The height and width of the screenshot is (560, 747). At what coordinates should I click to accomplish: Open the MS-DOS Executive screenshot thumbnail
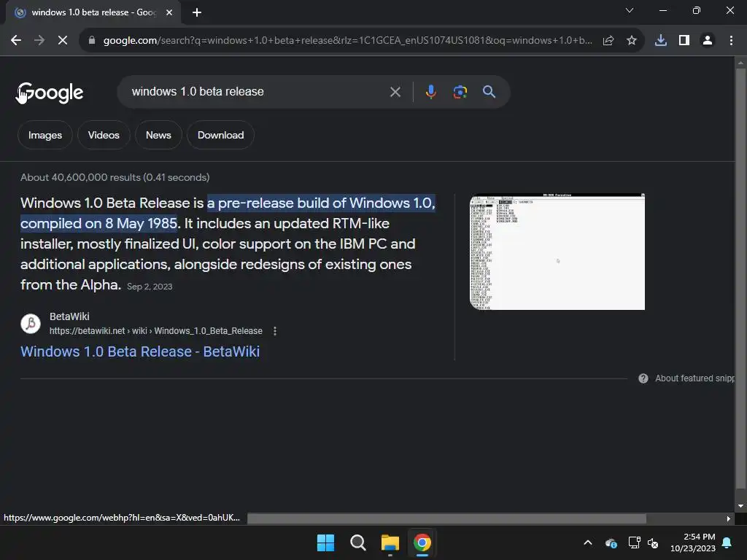(x=557, y=252)
